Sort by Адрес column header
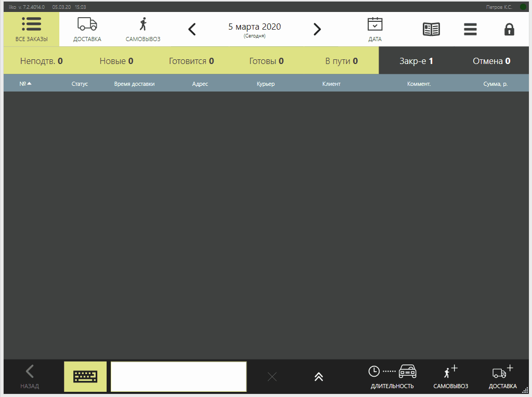Image resolution: width=532 pixels, height=397 pixels. (x=200, y=84)
